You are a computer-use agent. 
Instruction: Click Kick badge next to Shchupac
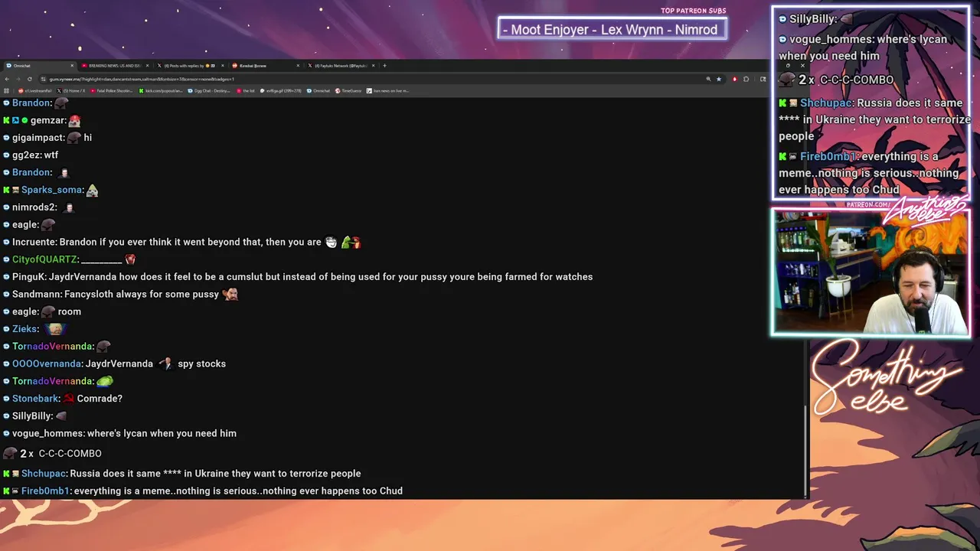coord(6,474)
